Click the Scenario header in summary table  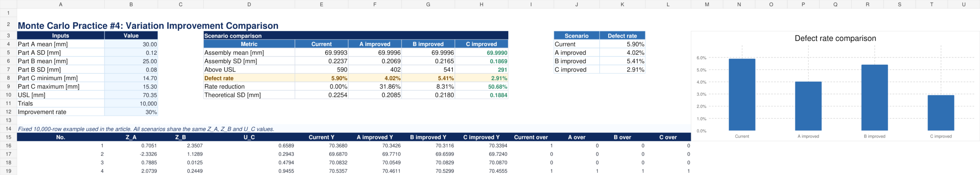(x=576, y=35)
